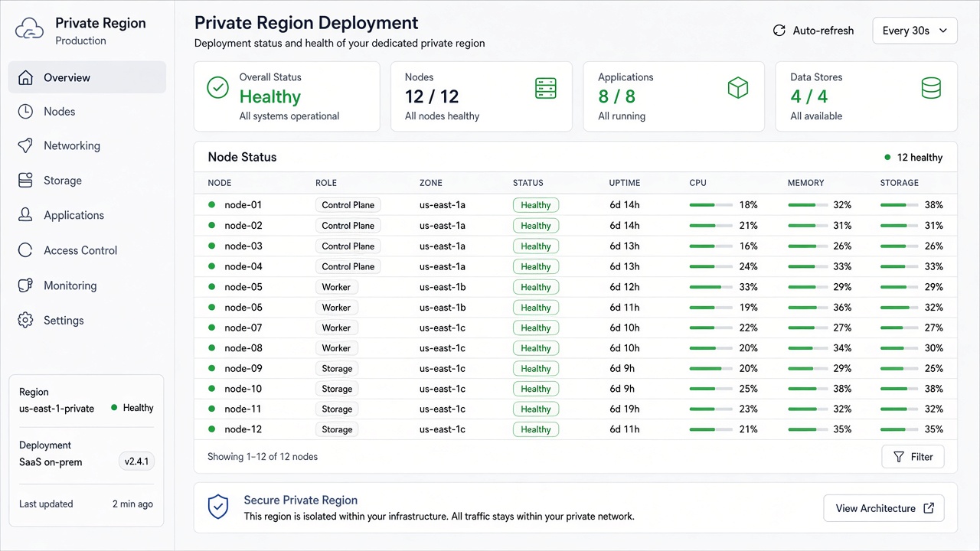Click the Applications person icon in sidebar
Screen dimensions: 980x551
click(25, 215)
